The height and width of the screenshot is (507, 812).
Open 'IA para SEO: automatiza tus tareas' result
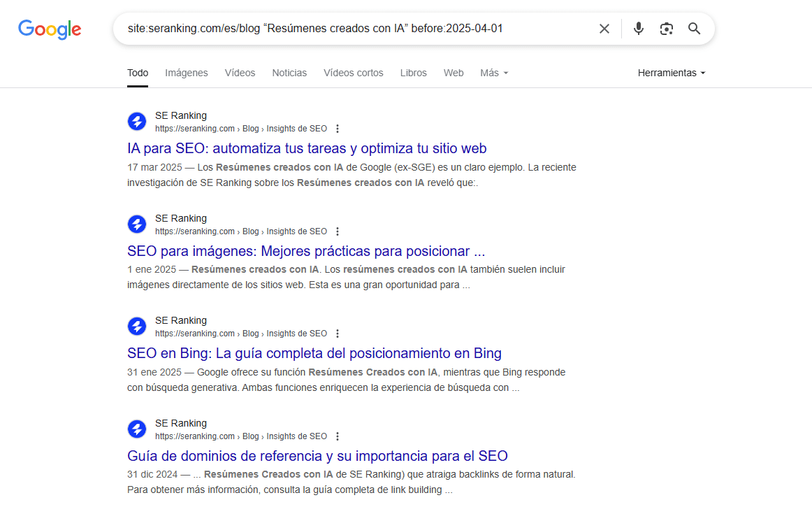[x=307, y=149]
